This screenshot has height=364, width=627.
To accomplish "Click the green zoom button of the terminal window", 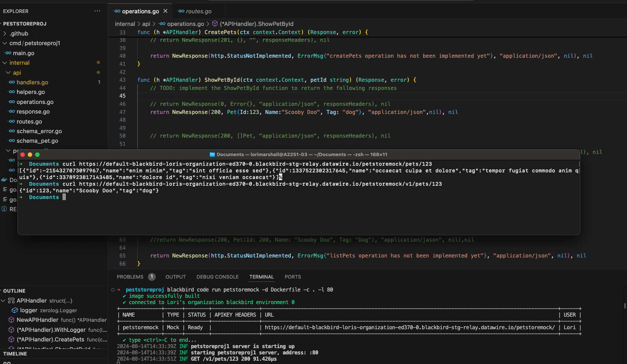I will (37, 155).
